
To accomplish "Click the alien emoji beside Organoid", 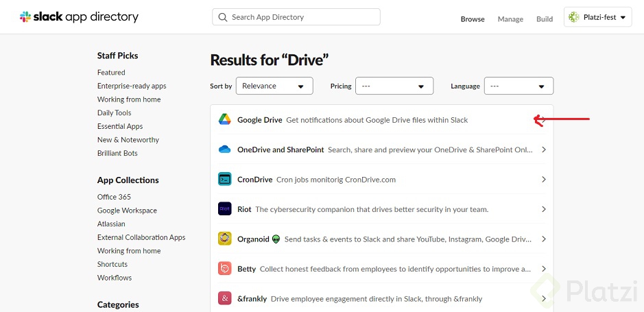I will pyautogui.click(x=276, y=239).
